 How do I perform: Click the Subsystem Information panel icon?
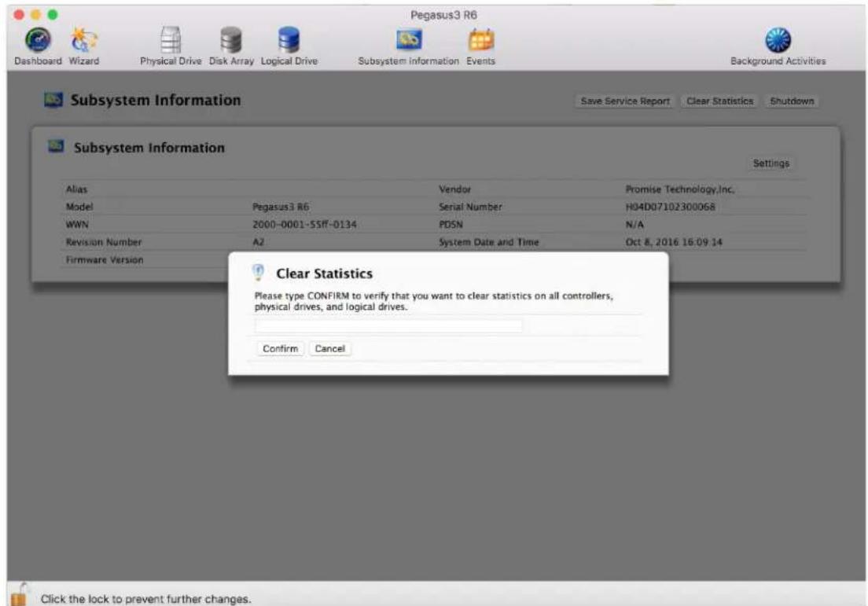tap(56, 147)
